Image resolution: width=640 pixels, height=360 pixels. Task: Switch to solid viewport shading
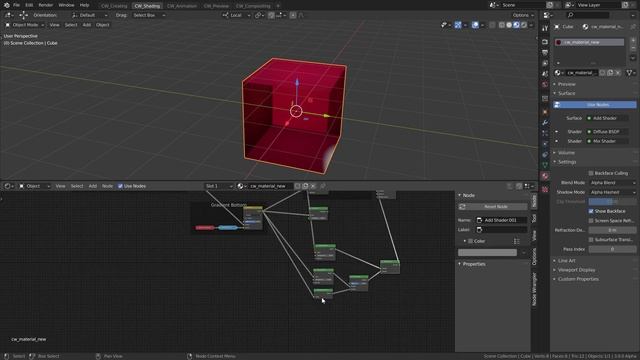pos(509,25)
